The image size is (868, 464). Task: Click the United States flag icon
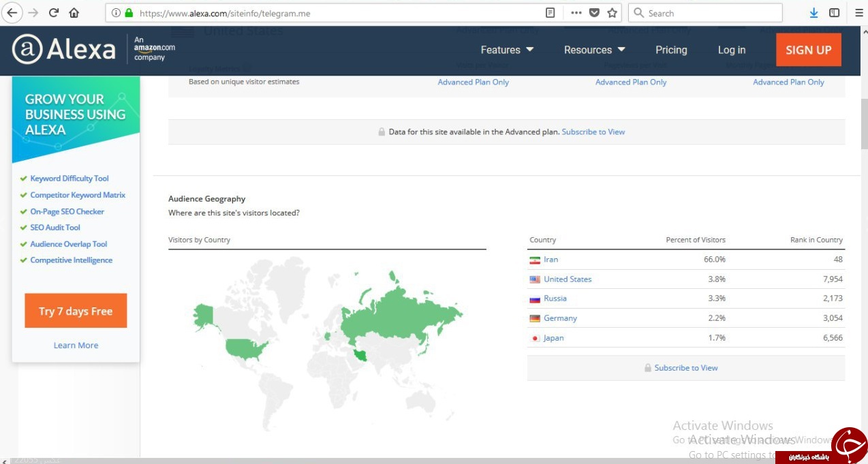[x=535, y=279]
